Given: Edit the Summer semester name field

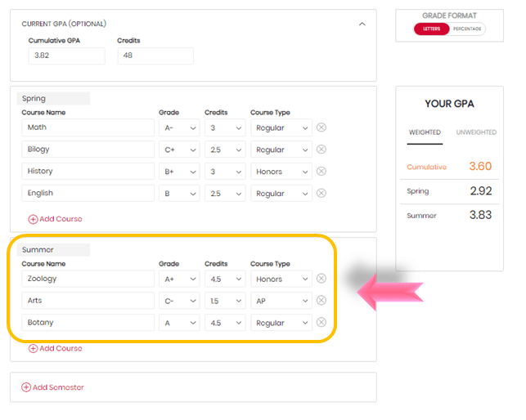Looking at the screenshot, I should [x=53, y=250].
